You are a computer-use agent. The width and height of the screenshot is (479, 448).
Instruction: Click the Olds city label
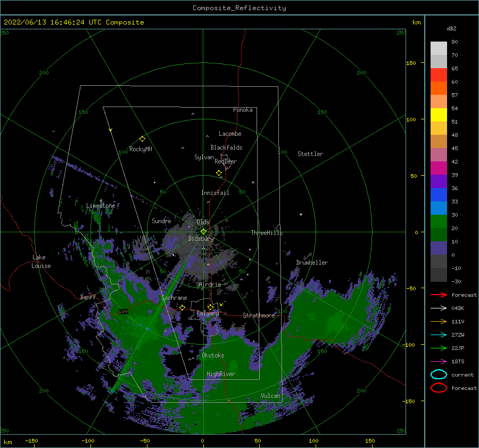(x=203, y=222)
